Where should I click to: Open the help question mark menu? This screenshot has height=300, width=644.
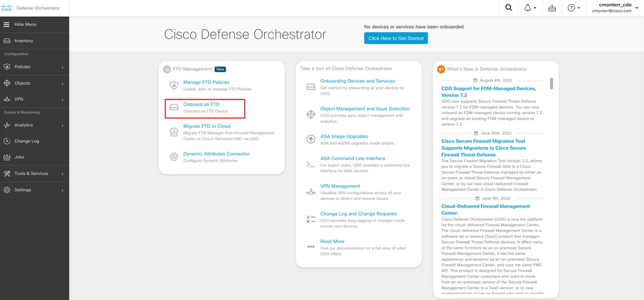571,8
